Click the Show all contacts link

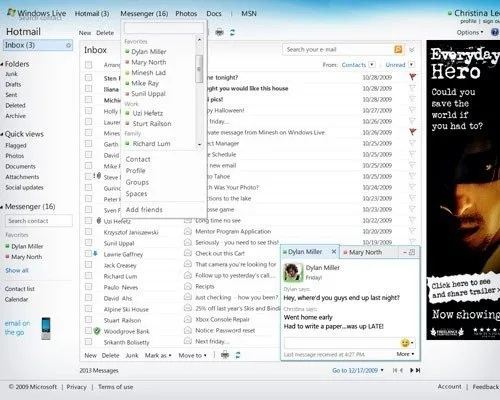point(17,270)
